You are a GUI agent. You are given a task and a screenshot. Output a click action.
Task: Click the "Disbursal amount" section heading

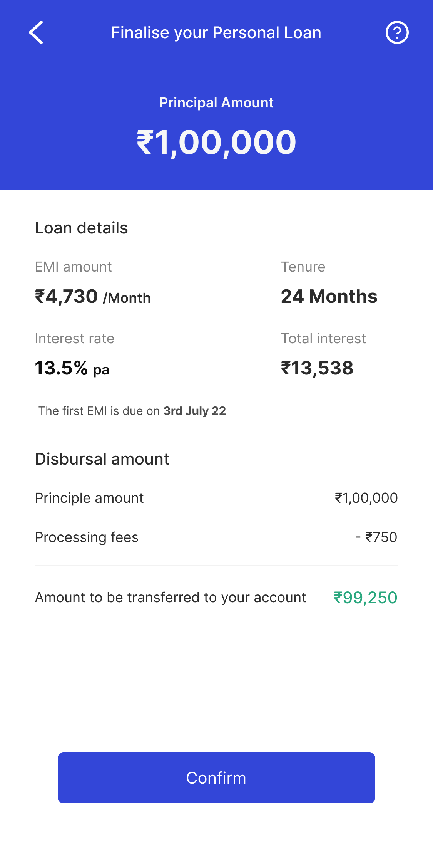[102, 459]
